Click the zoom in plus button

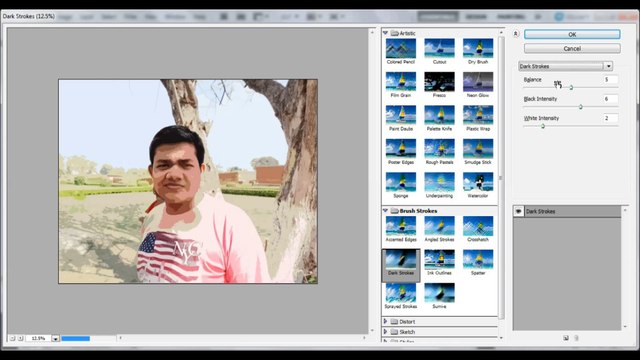pos(20,338)
